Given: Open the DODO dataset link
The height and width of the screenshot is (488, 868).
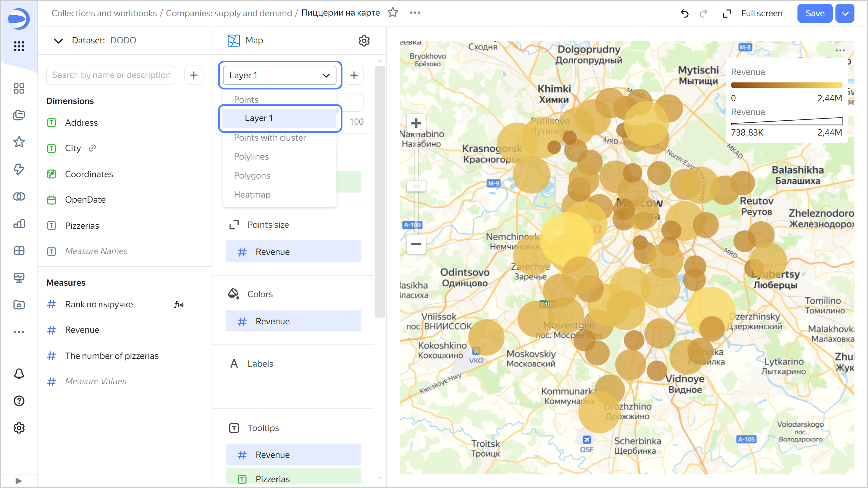Looking at the screenshot, I should pos(123,40).
